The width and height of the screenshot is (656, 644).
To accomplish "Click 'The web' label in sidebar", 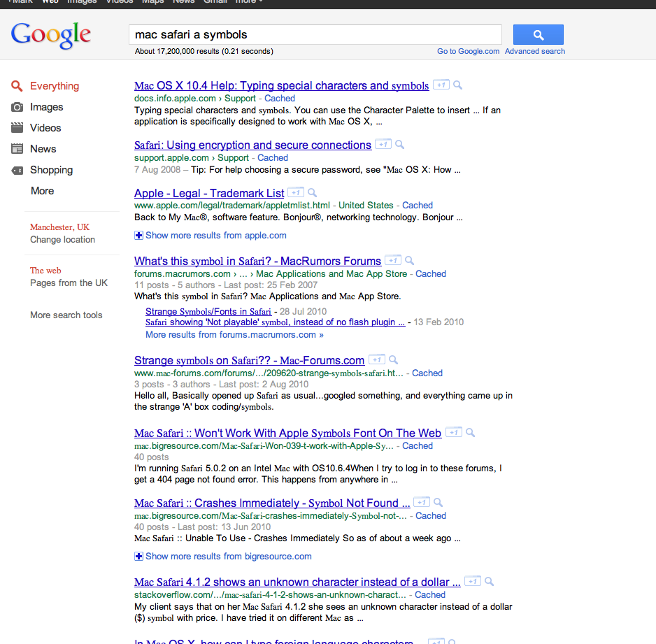I will click(45, 271).
